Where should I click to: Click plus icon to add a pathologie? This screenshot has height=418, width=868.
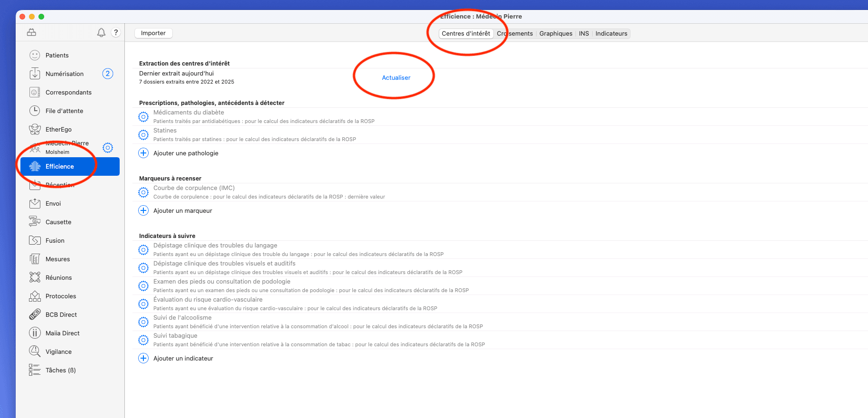pos(143,153)
